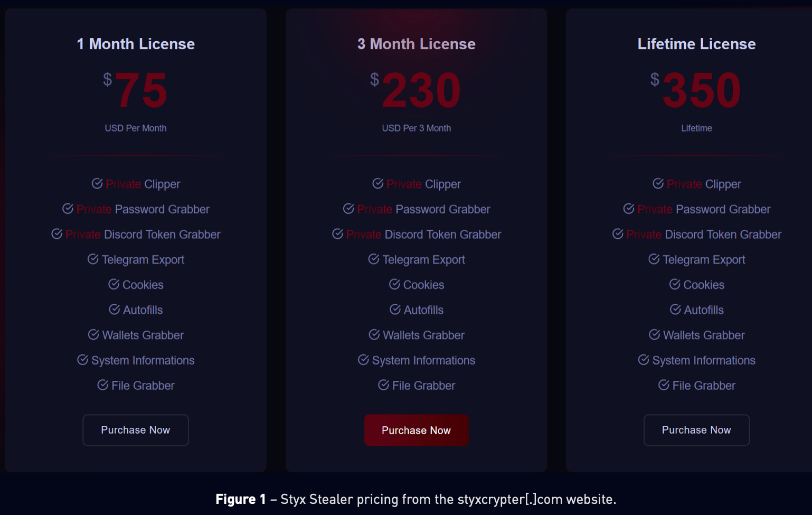Click check icon beside Private Clipper, 3 Month plan
Screen dimensions: 812x515
pos(378,183)
